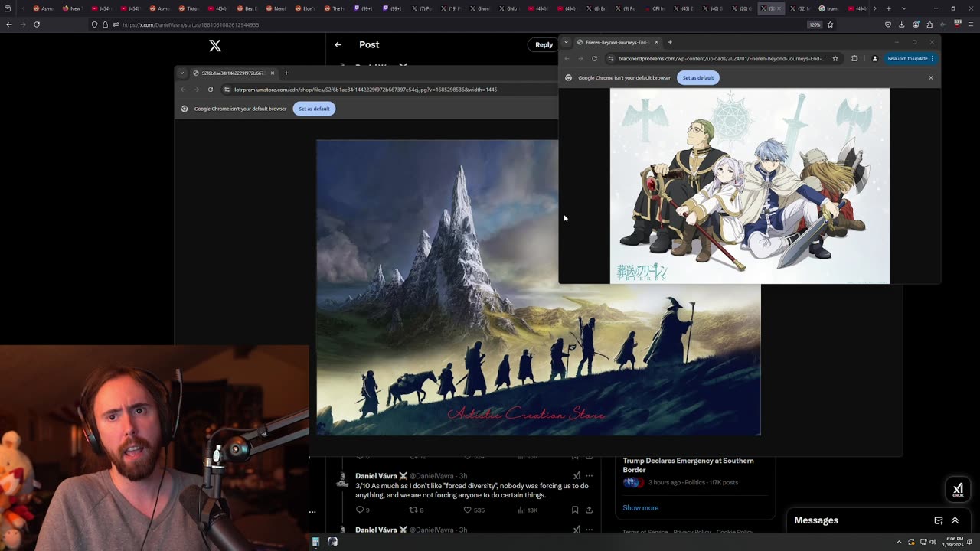This screenshot has width=980, height=551.
Task: Open extensions puzzle icon in Frieren window
Action: 854,58
